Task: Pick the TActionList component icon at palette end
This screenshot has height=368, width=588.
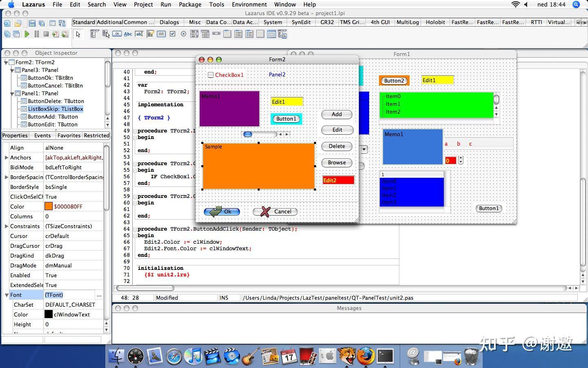Action: 283,34
